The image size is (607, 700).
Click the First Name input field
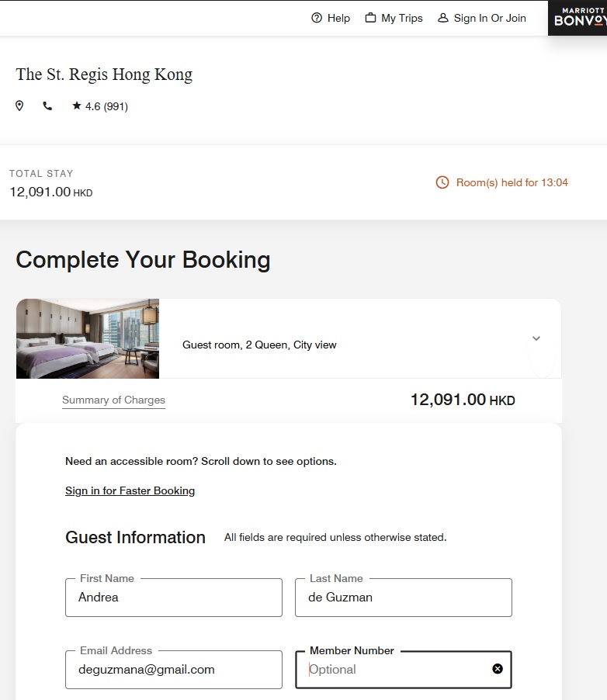coord(173,598)
